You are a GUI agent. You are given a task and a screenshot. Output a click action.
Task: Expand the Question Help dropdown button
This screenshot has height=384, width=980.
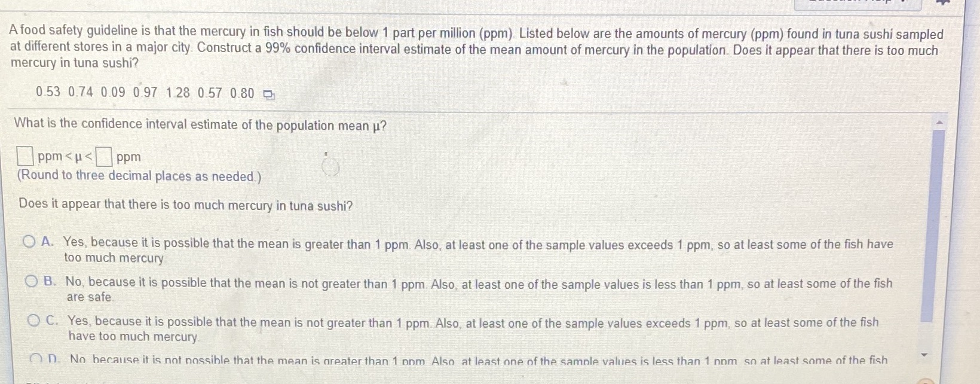tap(858, 4)
